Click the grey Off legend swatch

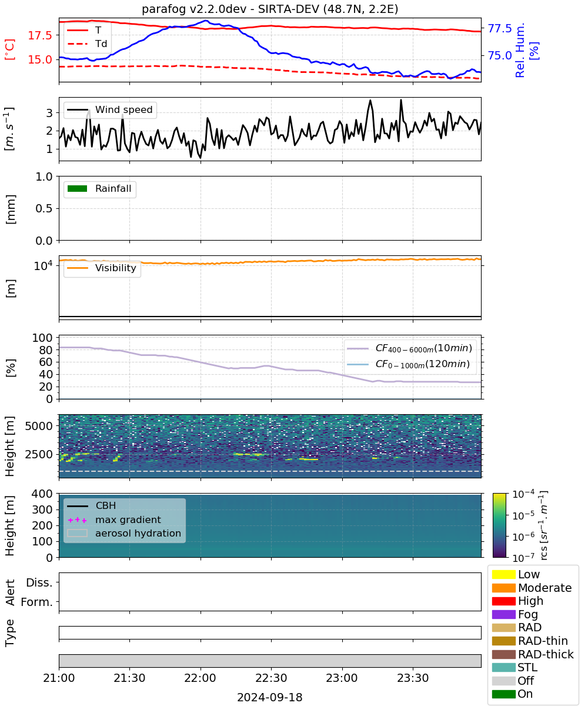[x=503, y=681]
